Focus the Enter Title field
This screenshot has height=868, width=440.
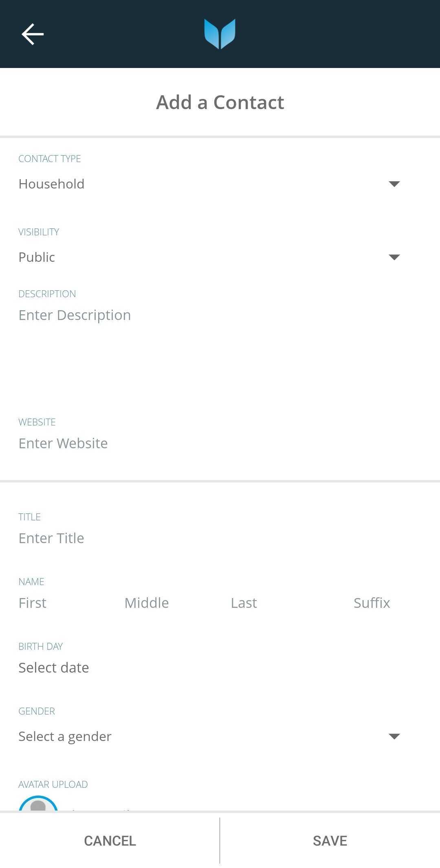click(220, 538)
